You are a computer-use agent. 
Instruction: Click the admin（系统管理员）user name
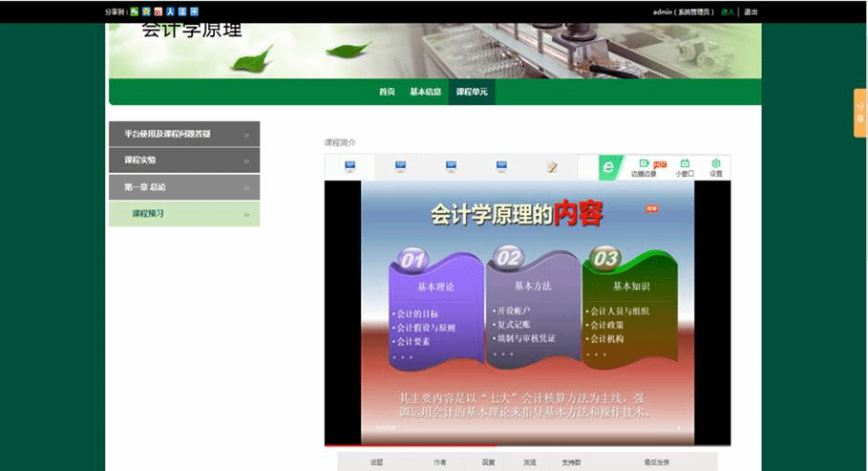click(x=684, y=11)
